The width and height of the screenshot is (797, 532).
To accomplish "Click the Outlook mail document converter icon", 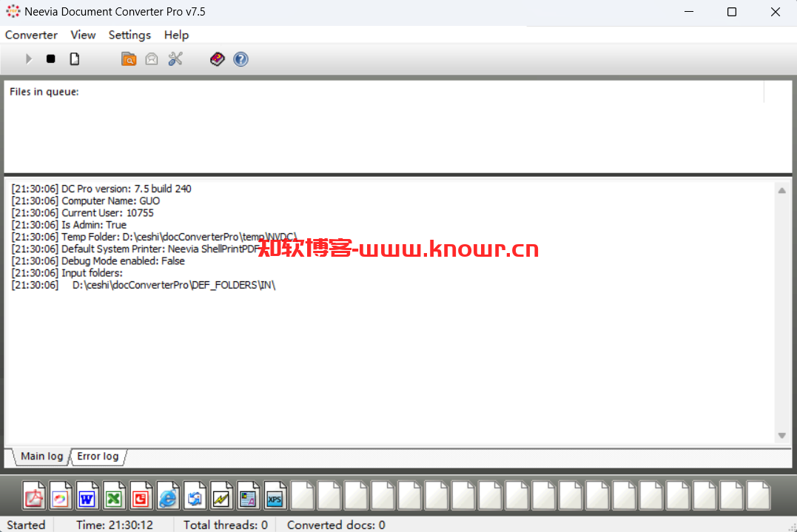I will tap(195, 496).
